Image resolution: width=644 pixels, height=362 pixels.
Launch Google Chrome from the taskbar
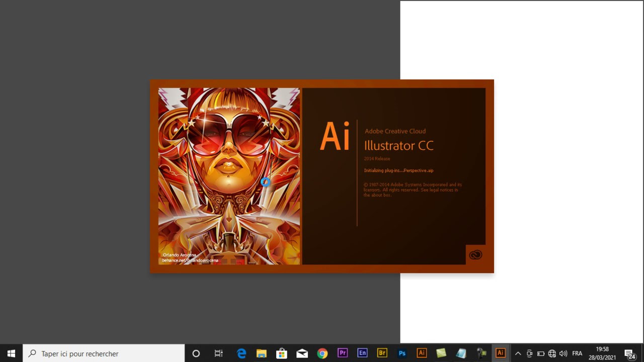322,353
